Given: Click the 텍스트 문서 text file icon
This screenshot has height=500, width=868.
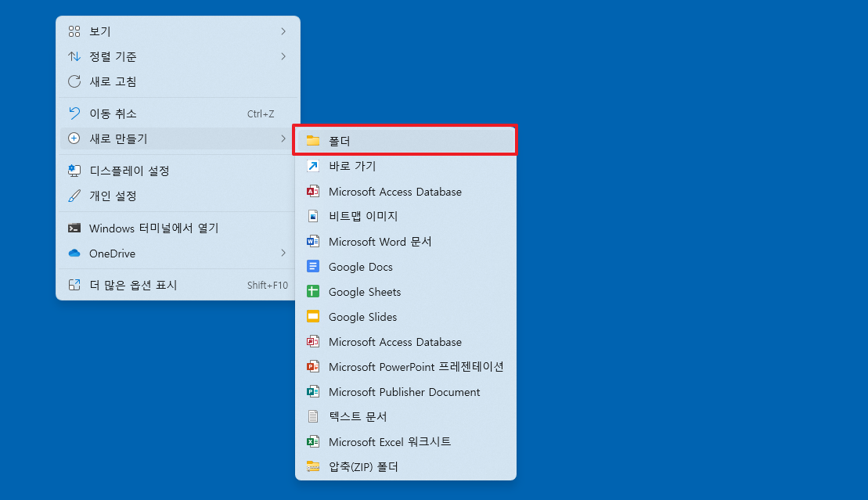Looking at the screenshot, I should 313,416.
